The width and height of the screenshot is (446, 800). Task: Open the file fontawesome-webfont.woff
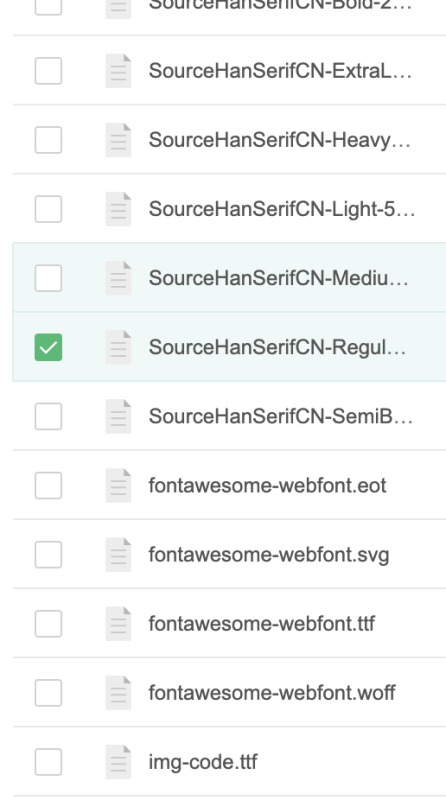pos(272,693)
